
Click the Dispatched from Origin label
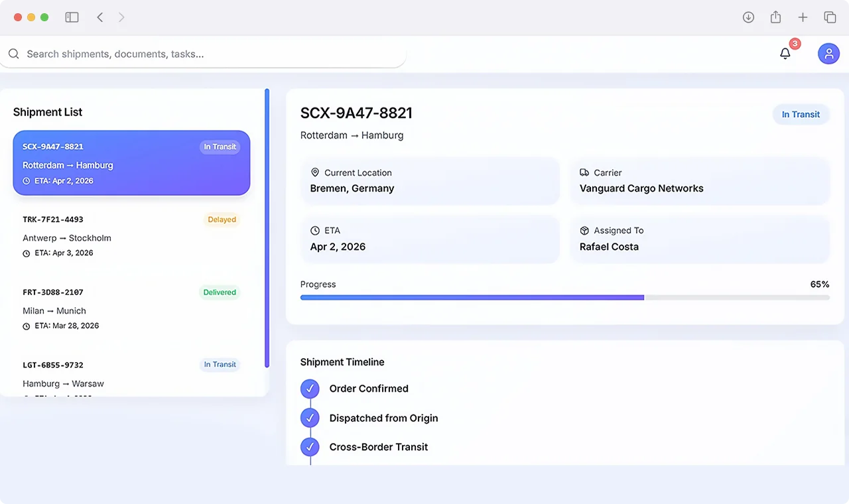(383, 418)
